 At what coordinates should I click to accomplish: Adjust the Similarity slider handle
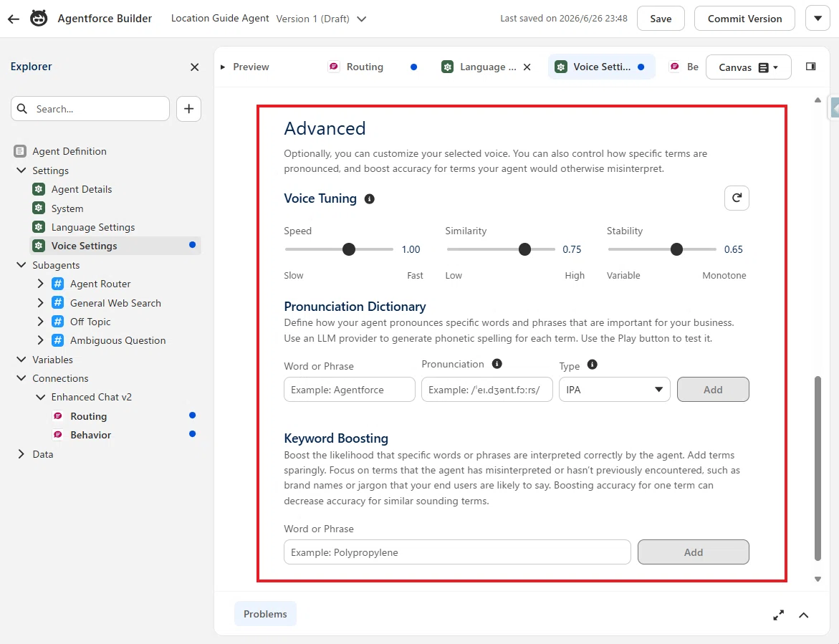pyautogui.click(x=525, y=249)
